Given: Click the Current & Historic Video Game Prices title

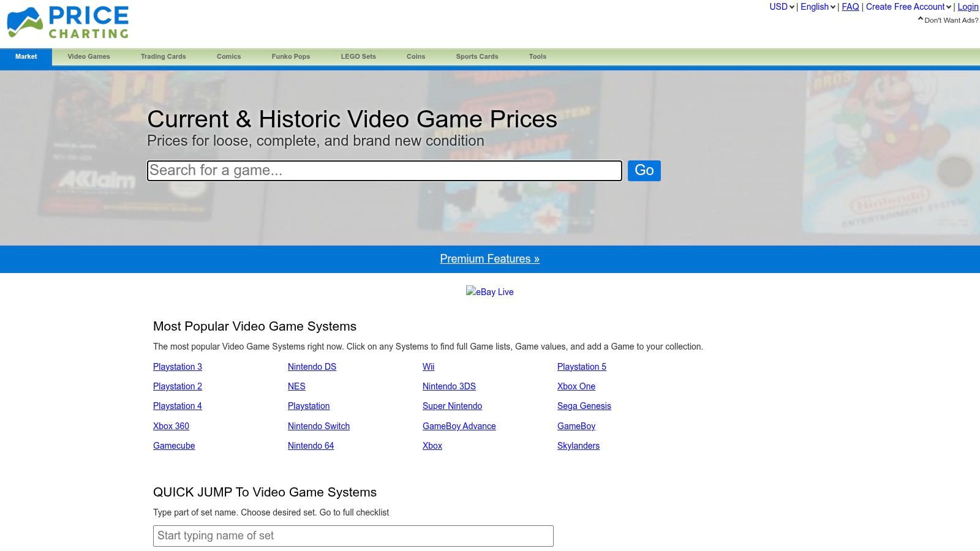Looking at the screenshot, I should tap(352, 119).
